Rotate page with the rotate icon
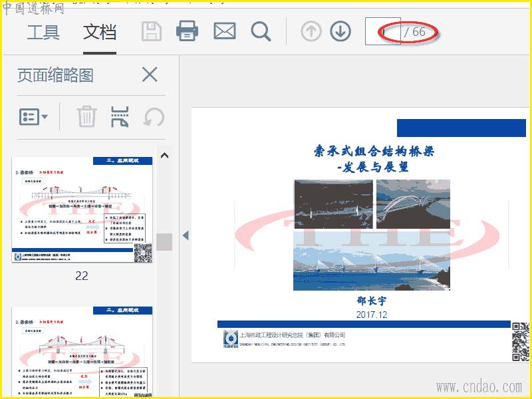532x399 pixels. (x=154, y=117)
